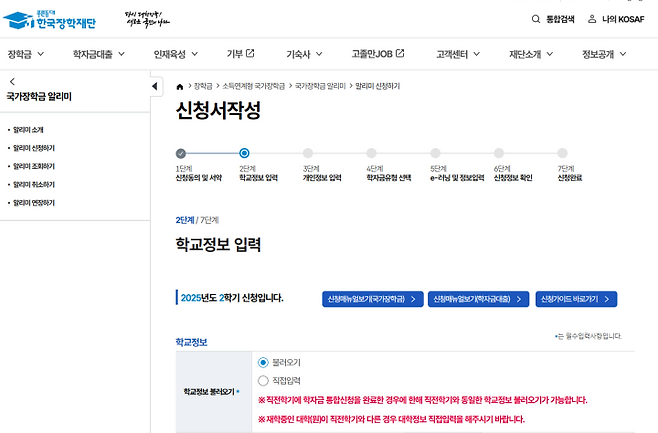
Task: Click the 한국장학재단 logo
Action: pos(49,20)
